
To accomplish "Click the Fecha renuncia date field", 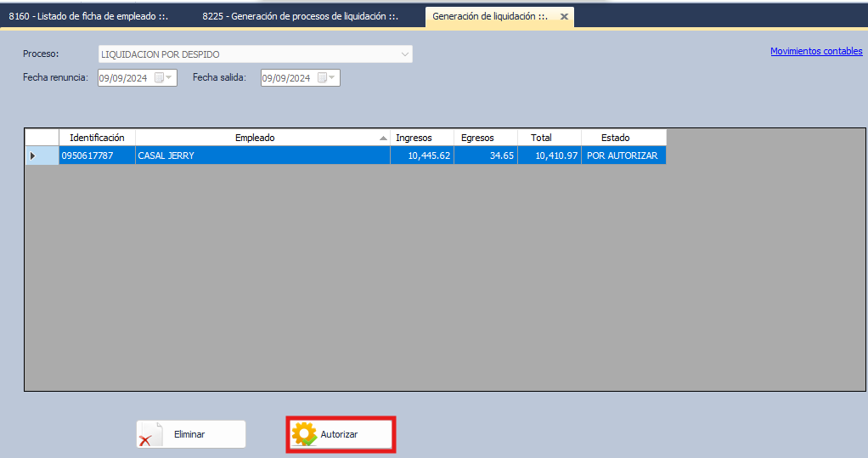I will [x=123, y=78].
